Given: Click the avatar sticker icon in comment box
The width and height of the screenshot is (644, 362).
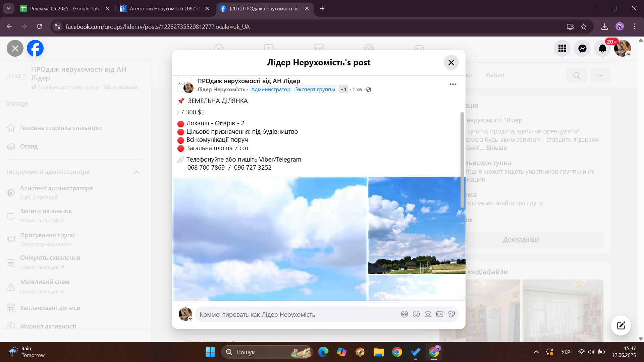Looking at the screenshot, I should 404,314.
